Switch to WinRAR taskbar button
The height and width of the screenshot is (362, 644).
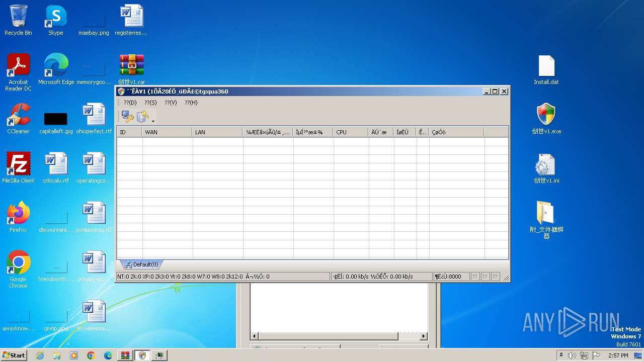tap(125, 355)
